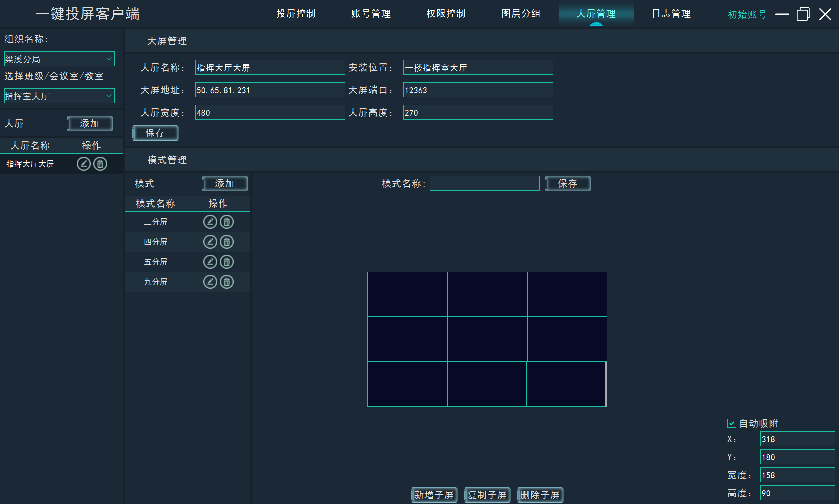Switch to the 权限控制 tab
Image resolution: width=839 pixels, height=504 pixels.
[x=446, y=14]
